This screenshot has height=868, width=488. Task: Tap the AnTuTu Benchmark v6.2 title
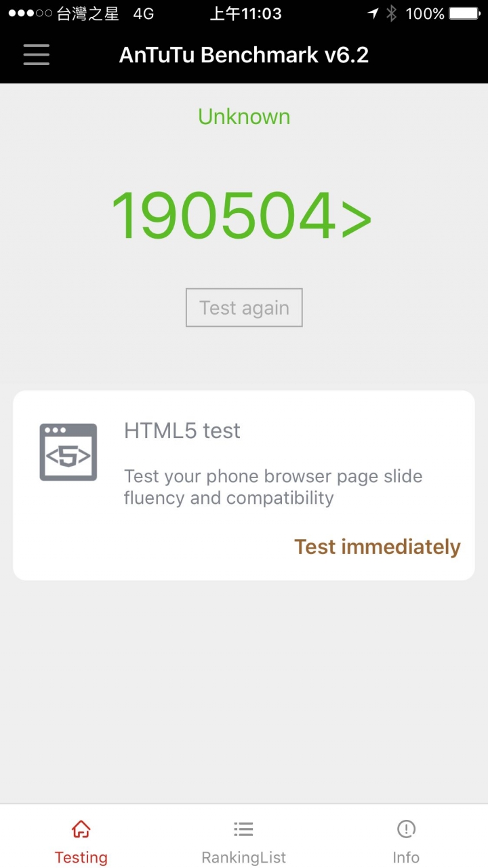coord(244,55)
